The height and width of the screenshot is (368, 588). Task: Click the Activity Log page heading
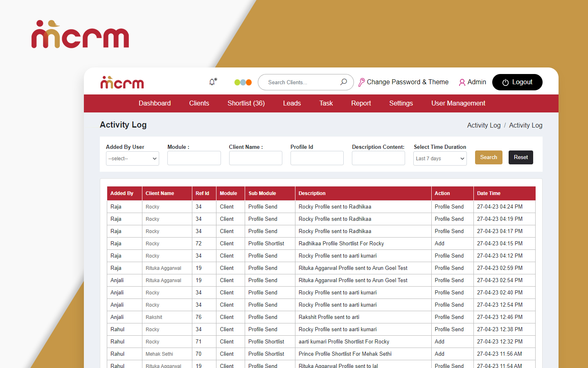point(123,125)
